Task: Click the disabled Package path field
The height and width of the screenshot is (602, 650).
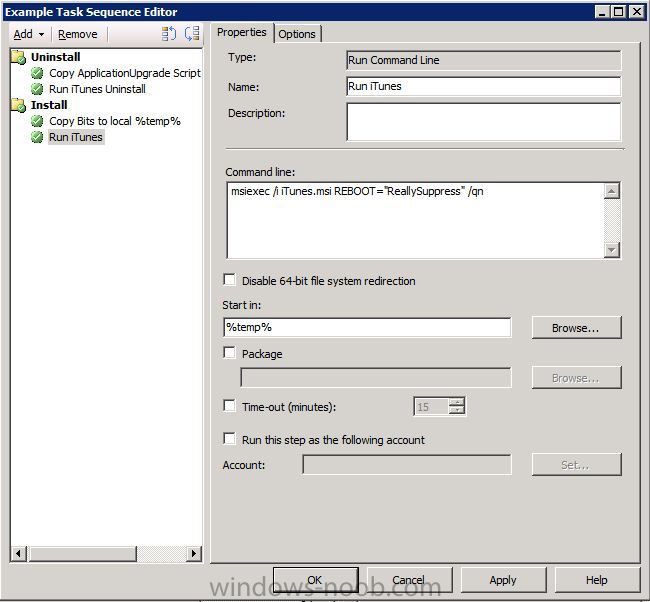Action: [x=376, y=378]
